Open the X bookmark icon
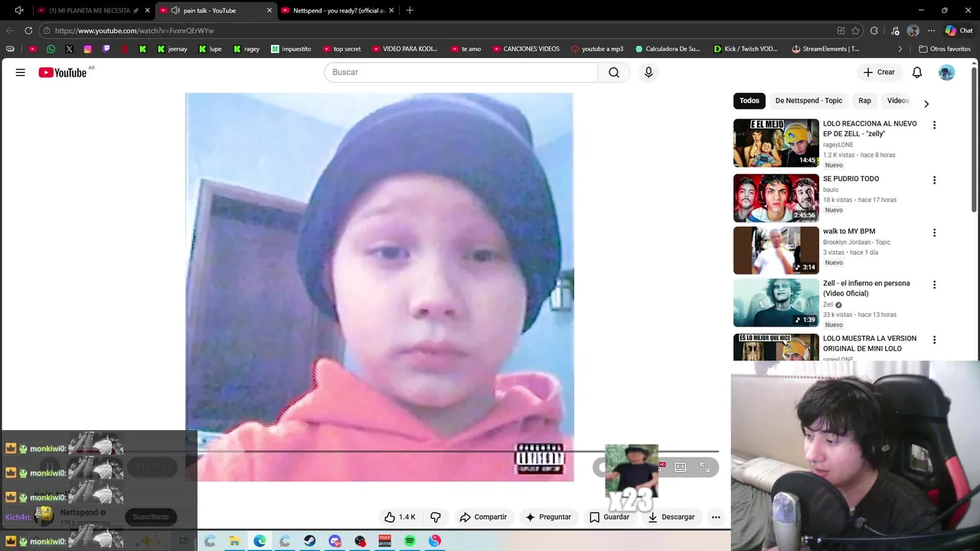 tap(69, 49)
